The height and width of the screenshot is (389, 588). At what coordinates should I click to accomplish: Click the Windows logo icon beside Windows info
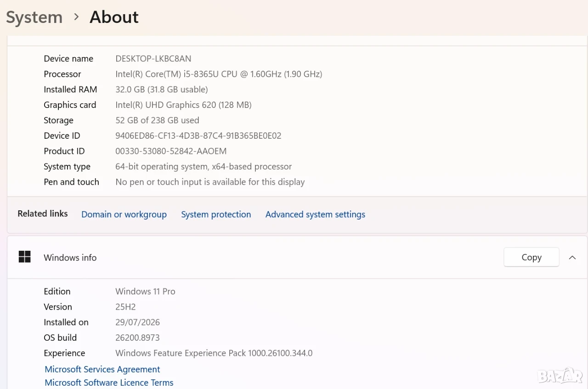24,257
